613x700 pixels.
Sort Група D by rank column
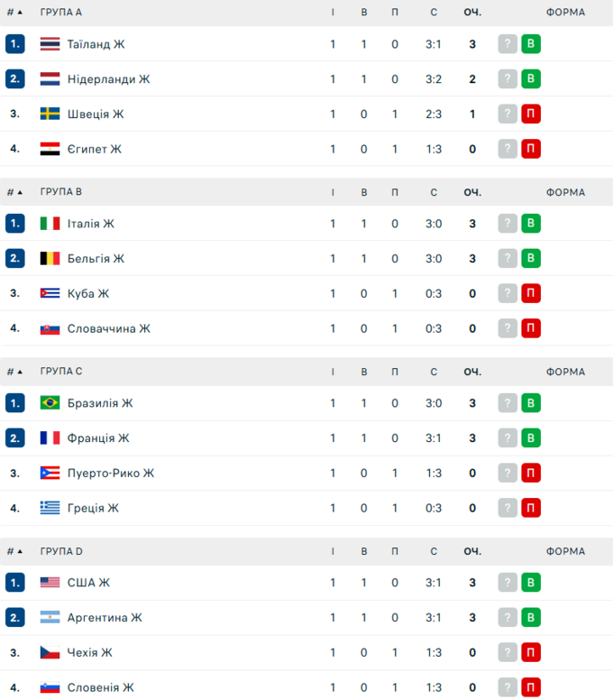pos(14,551)
